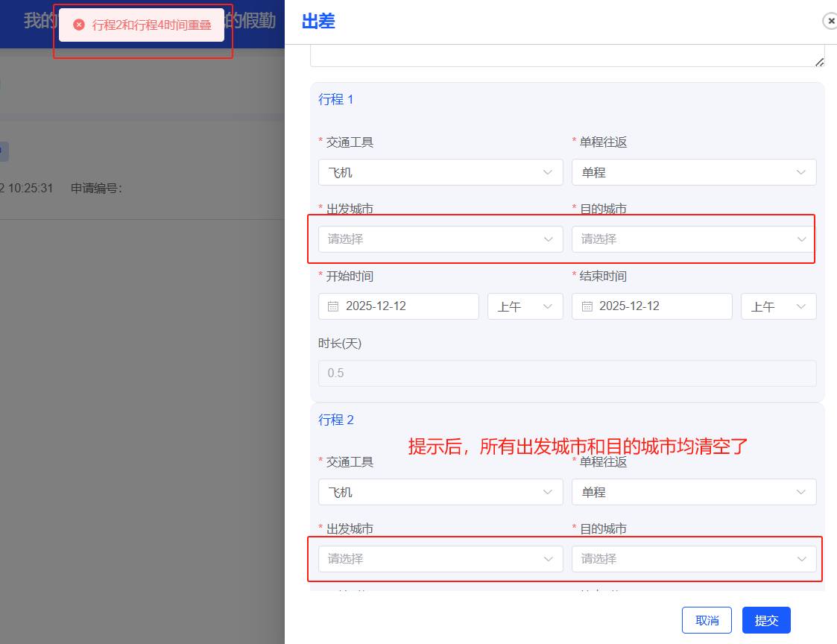Screen dimensions: 837x644
Task: Expand 上午 selector next to end date
Action: point(778,306)
